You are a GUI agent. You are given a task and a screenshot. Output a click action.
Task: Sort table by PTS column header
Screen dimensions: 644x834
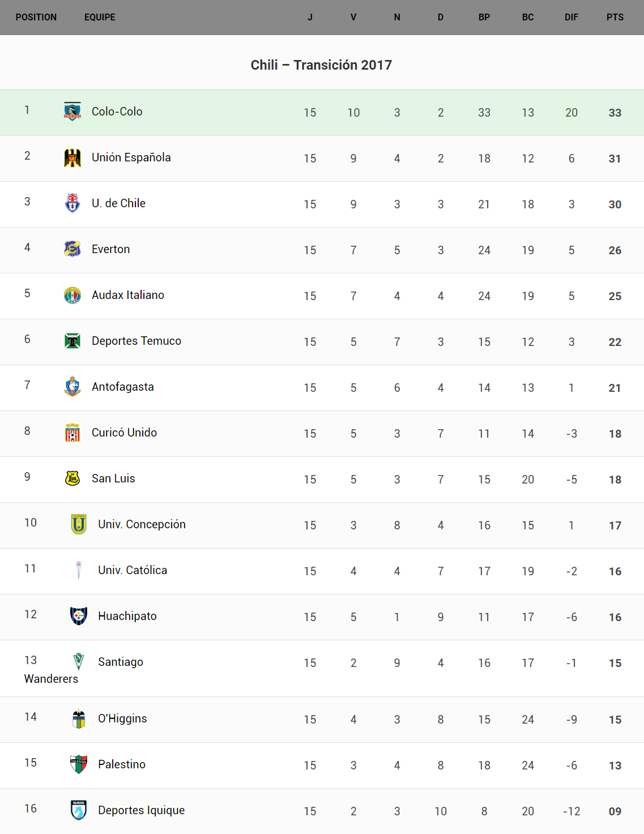[x=615, y=18]
